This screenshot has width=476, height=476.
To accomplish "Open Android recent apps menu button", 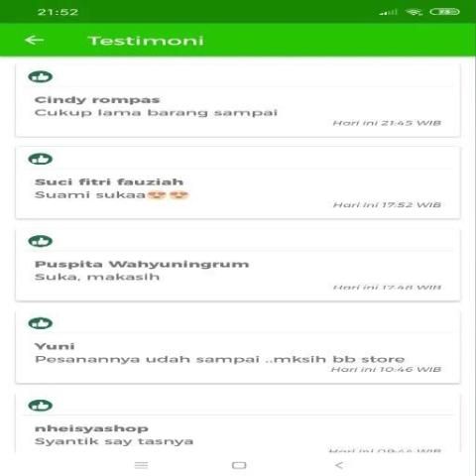I will (142, 465).
